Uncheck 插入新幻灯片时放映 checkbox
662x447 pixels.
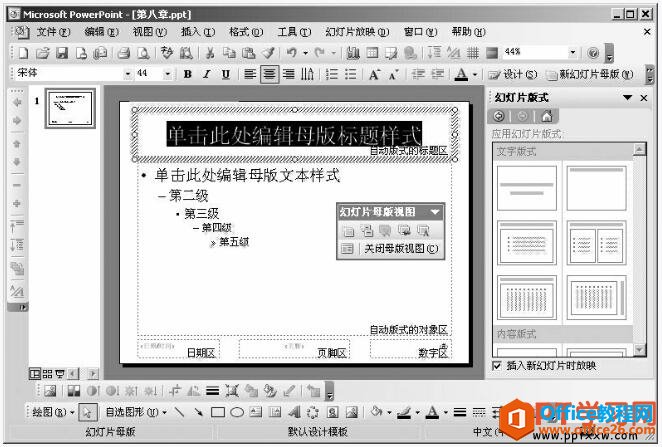coord(497,366)
